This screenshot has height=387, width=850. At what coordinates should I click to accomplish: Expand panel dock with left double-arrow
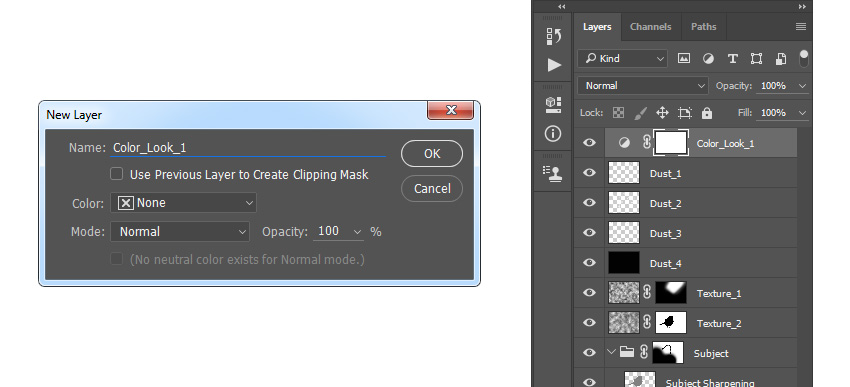pyautogui.click(x=562, y=7)
